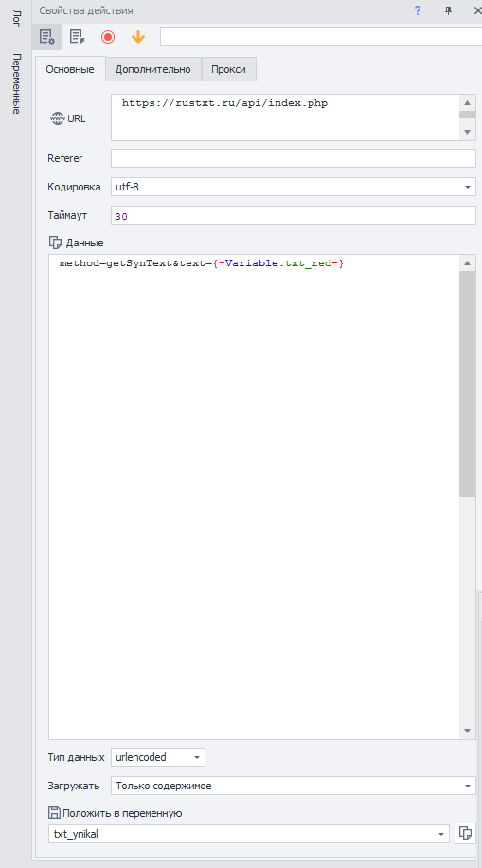Open help via the question mark icon
The image size is (482, 868).
(418, 10)
